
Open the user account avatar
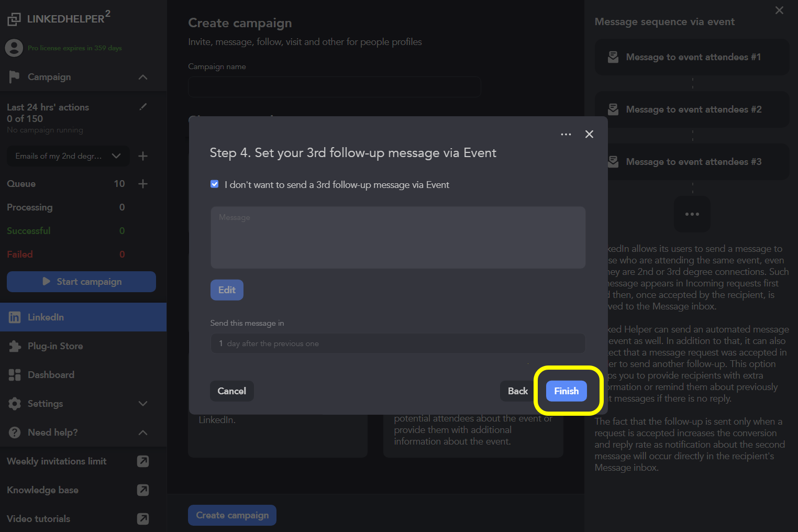coord(14,48)
